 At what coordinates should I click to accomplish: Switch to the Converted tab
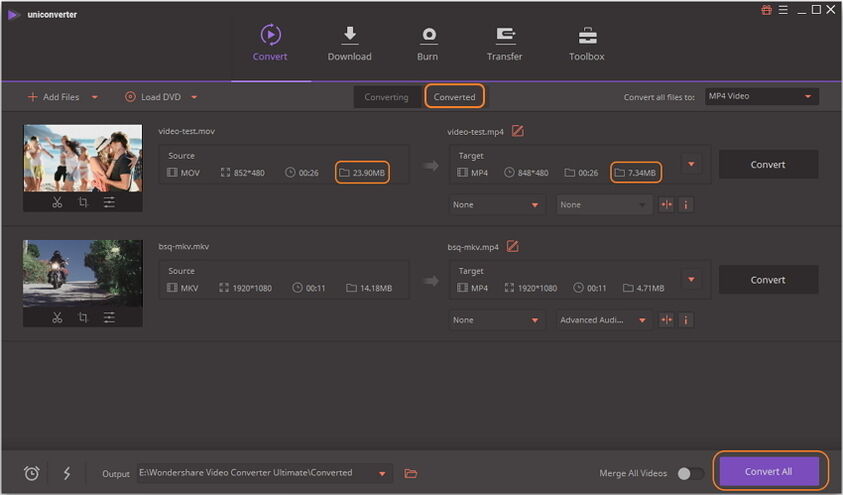point(454,97)
